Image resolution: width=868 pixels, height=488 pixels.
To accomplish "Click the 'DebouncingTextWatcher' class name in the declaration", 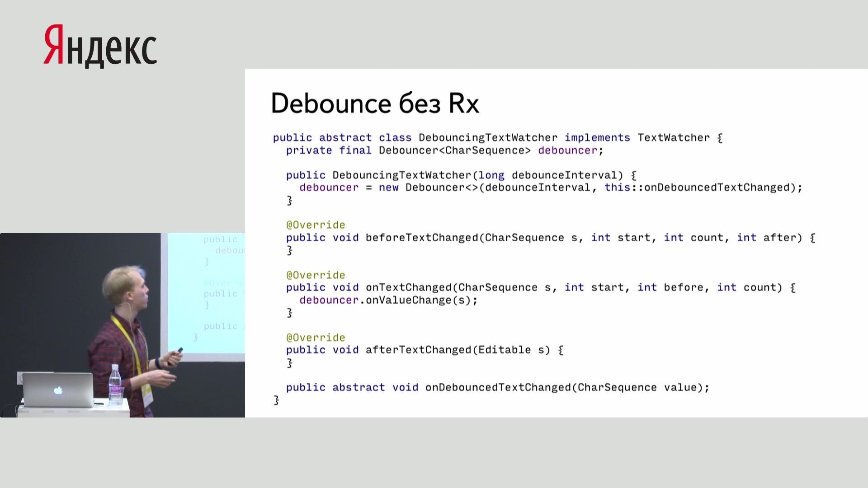I will tap(488, 138).
